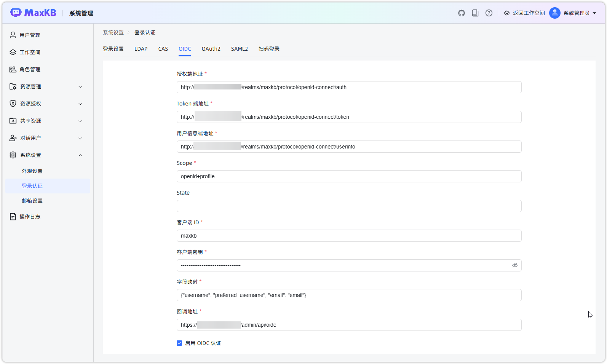Click the State input field
Screen dimensions: 607x364
tap(349, 206)
